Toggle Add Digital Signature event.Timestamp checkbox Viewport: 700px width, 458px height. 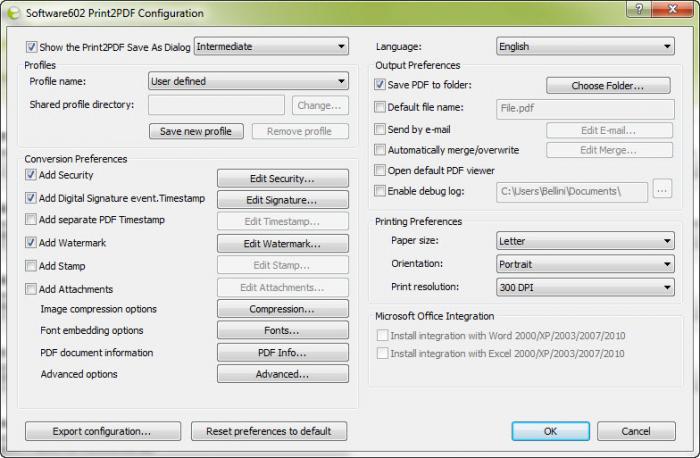pos(30,198)
